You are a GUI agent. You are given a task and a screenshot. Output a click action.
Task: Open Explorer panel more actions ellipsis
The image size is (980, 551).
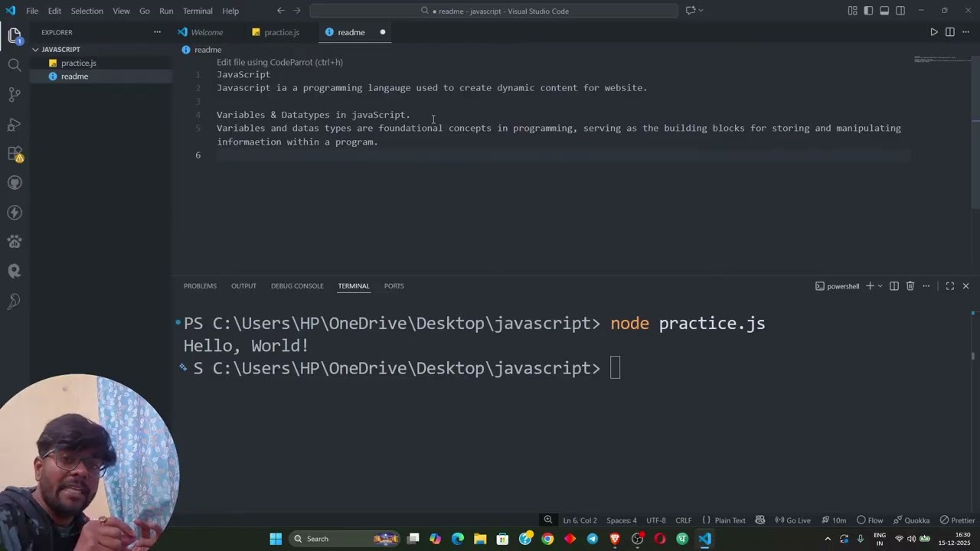coord(158,32)
